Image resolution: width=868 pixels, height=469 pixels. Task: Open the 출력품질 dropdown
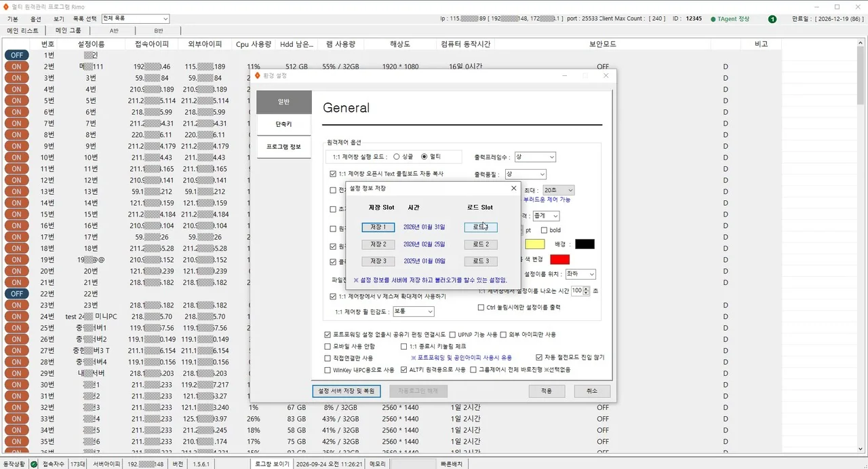point(526,174)
